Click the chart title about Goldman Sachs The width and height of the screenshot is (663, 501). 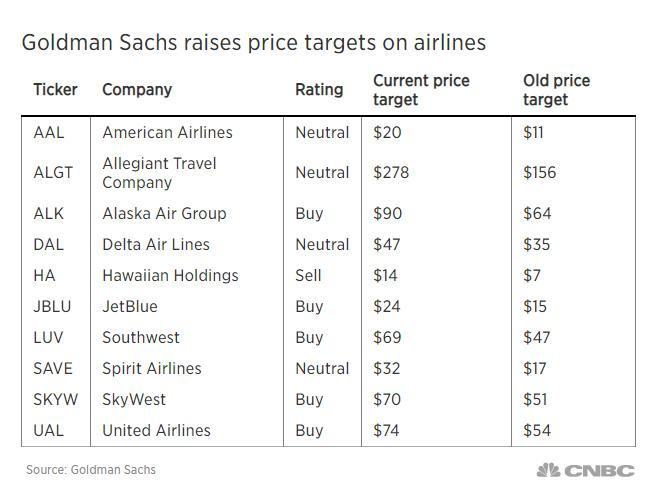click(x=253, y=43)
